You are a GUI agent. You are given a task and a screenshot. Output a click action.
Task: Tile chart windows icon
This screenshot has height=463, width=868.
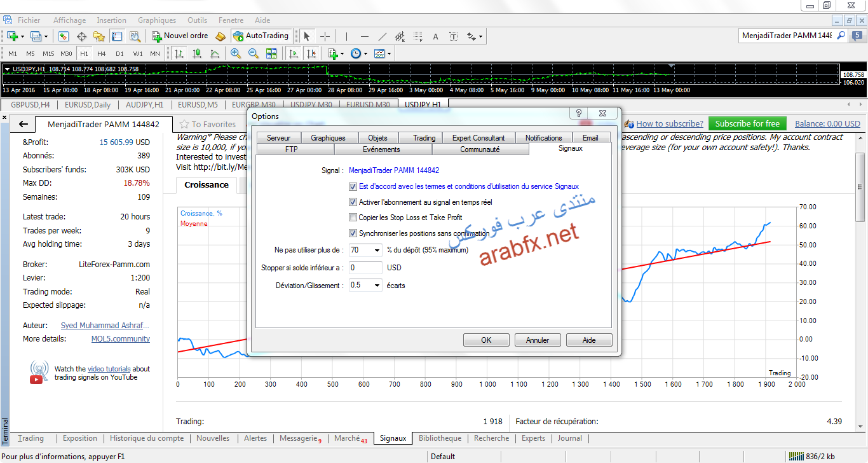271,53
